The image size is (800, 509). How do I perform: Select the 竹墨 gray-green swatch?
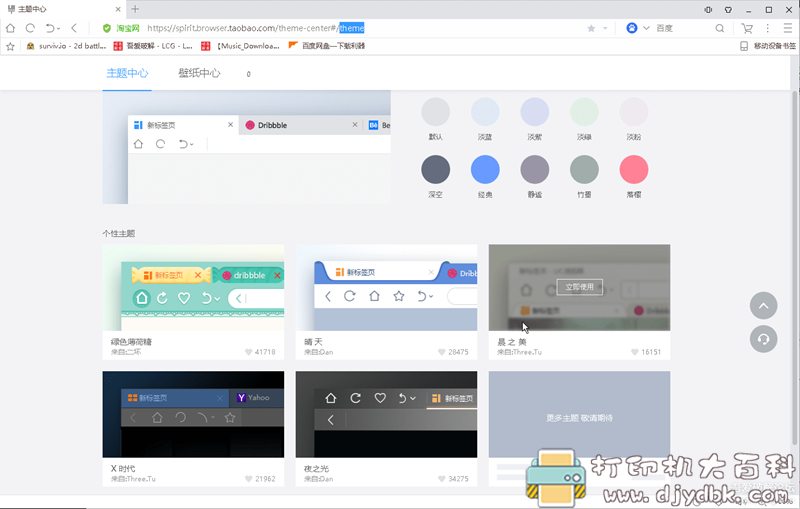584,169
